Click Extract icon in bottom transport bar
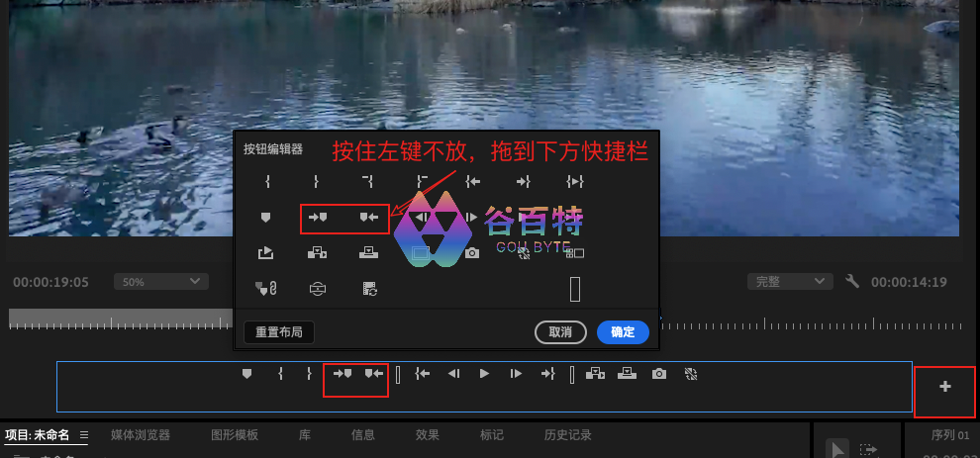The width and height of the screenshot is (980, 458). [626, 374]
